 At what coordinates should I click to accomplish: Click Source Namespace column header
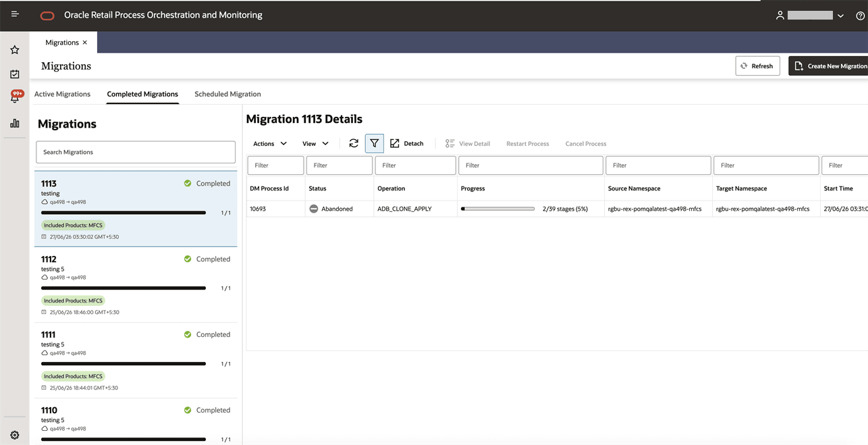click(634, 188)
